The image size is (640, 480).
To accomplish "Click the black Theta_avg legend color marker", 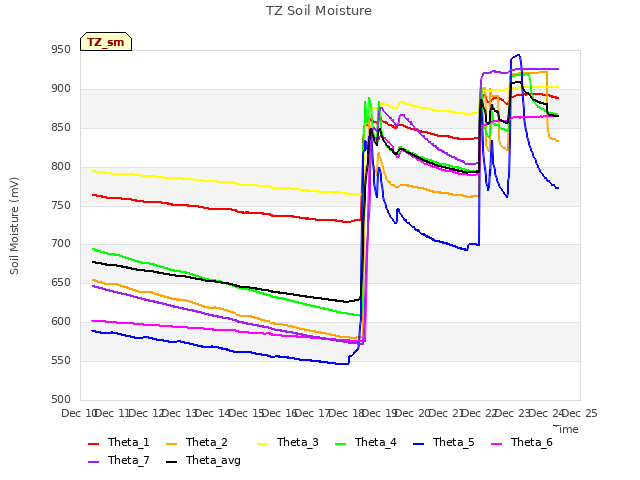I will pyautogui.click(x=171, y=462).
